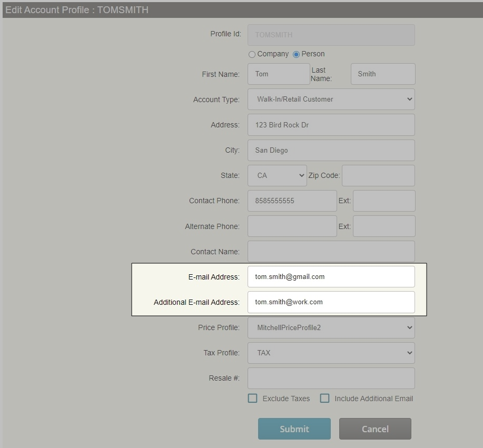Click the Last Name field containing Smith
This screenshot has width=483, height=448.
pos(383,74)
